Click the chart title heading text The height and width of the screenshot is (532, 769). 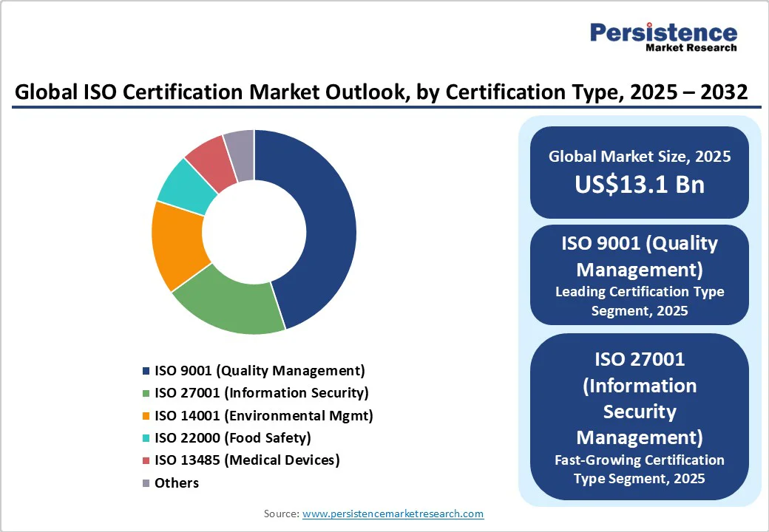tap(381, 92)
